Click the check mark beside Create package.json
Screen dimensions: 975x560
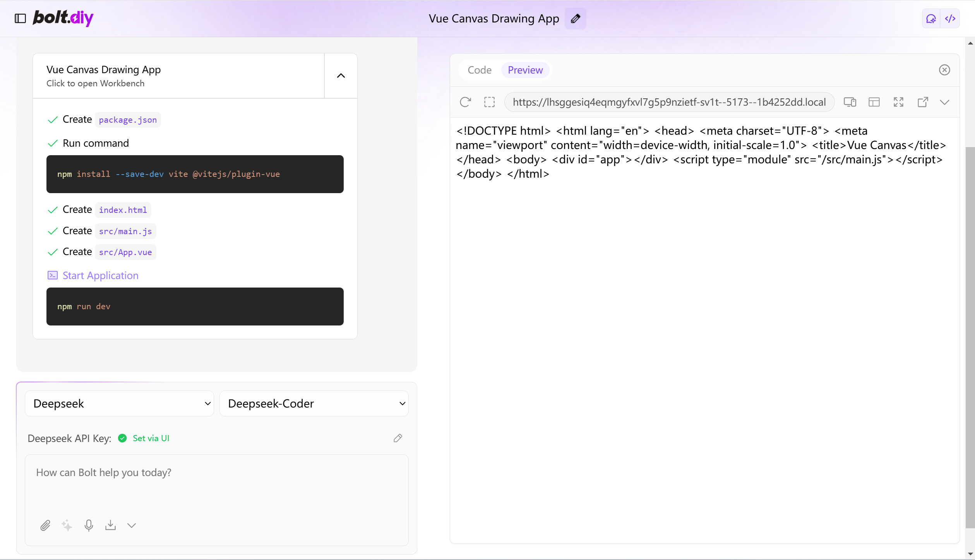pyautogui.click(x=53, y=120)
